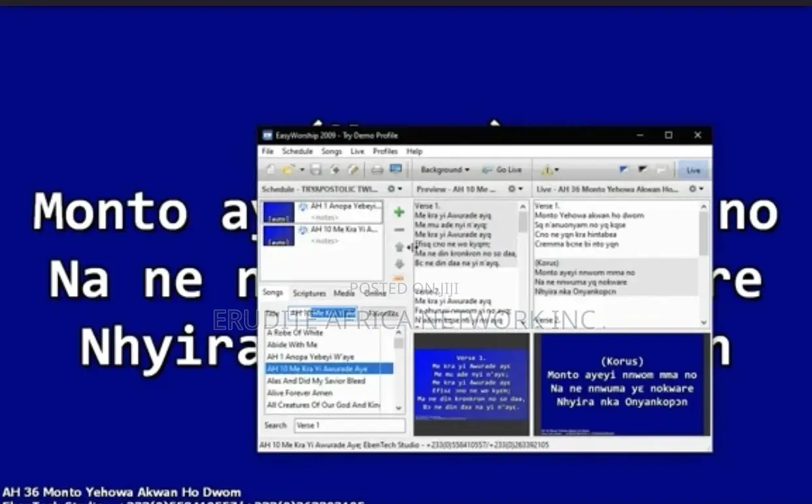Select Verse 1 block in Preview pane

[465, 233]
